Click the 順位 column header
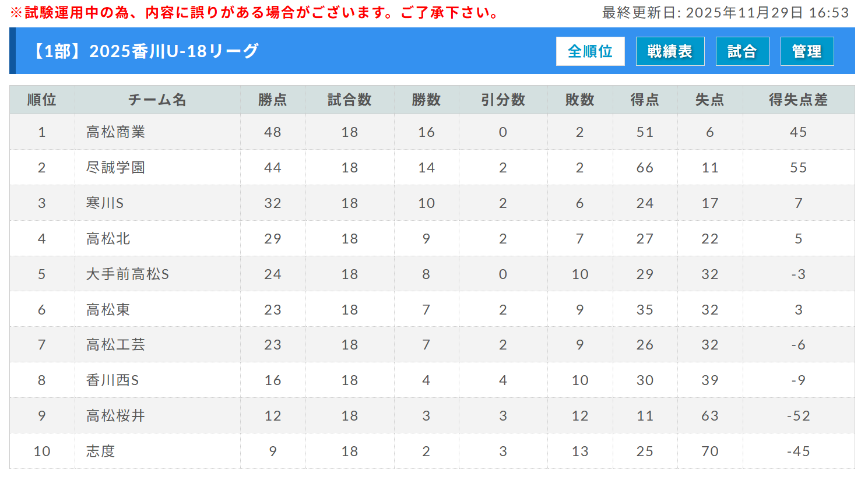This screenshot has height=480, width=868. tap(42, 100)
